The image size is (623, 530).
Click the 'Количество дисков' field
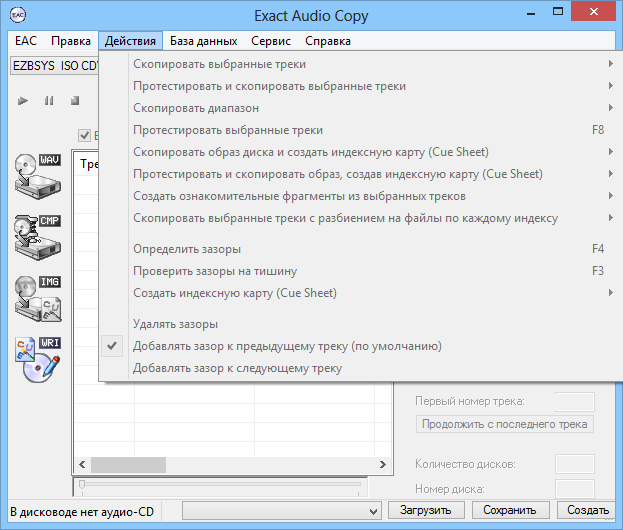pyautogui.click(x=575, y=464)
